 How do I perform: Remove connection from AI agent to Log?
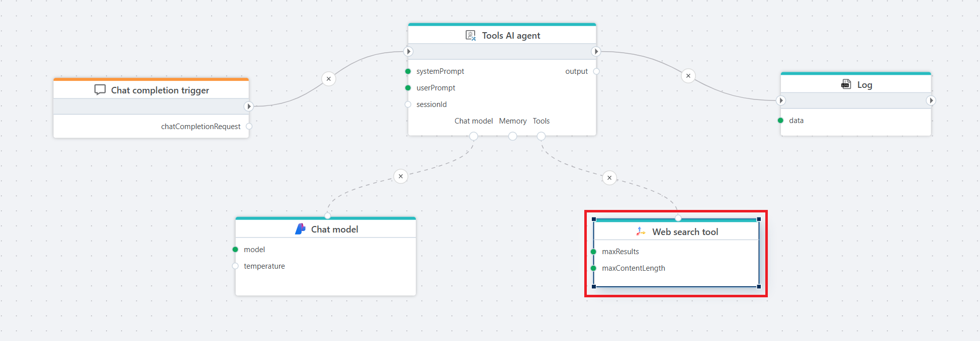click(x=688, y=76)
